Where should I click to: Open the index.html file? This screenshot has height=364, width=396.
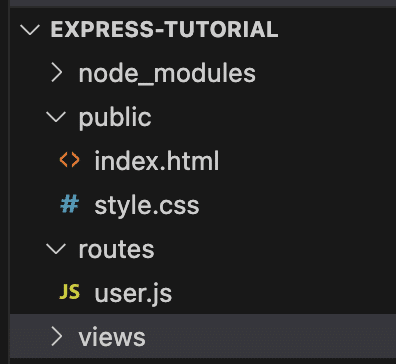pos(157,161)
